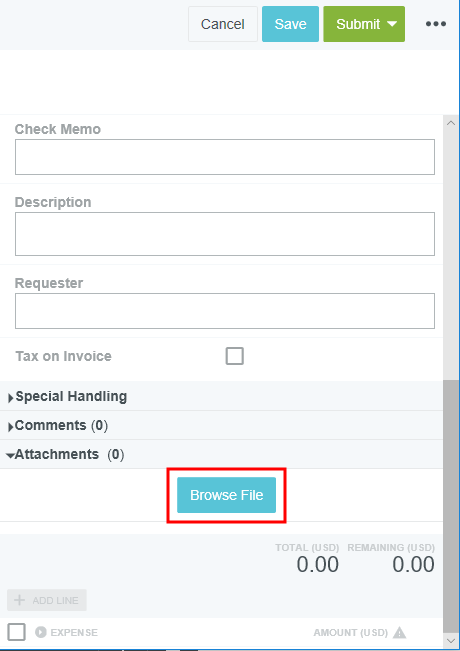This screenshot has width=460, height=651.
Task: Click the vertical scrollbar thumb
Action: [451, 505]
